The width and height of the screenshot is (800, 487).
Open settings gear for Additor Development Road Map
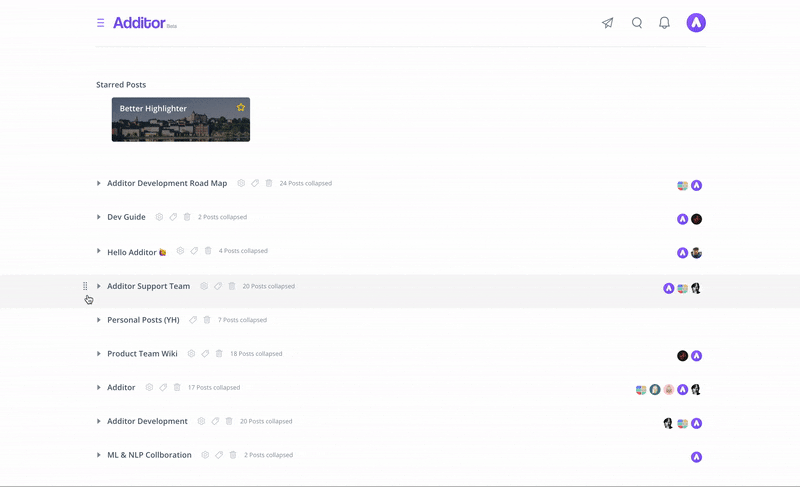coord(241,183)
